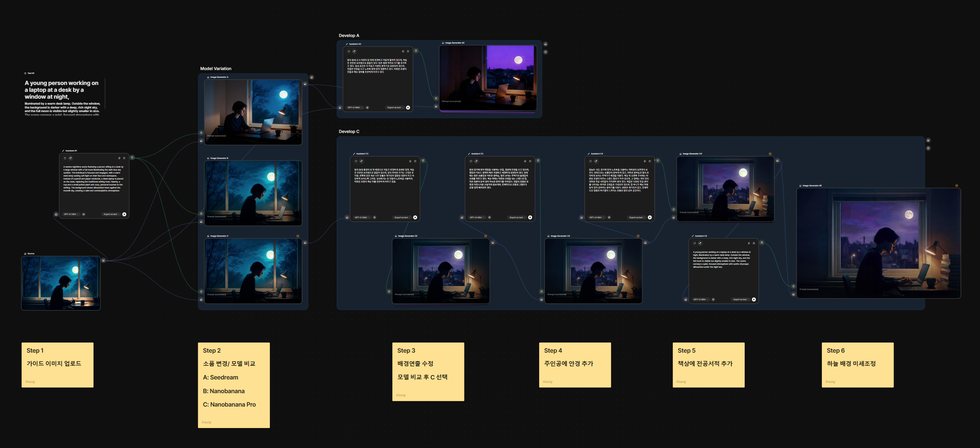The image size is (980, 448).
Task: Expand Export as text in Assistant C4
Action: [x=637, y=218]
